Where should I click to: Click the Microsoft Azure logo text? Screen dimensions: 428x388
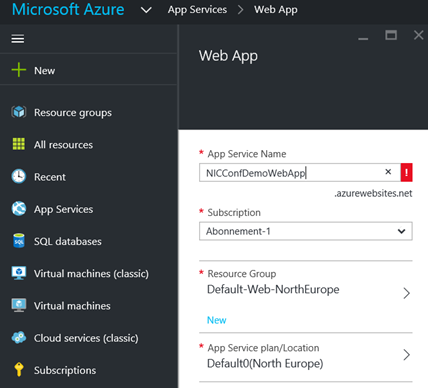pyautogui.click(x=68, y=9)
